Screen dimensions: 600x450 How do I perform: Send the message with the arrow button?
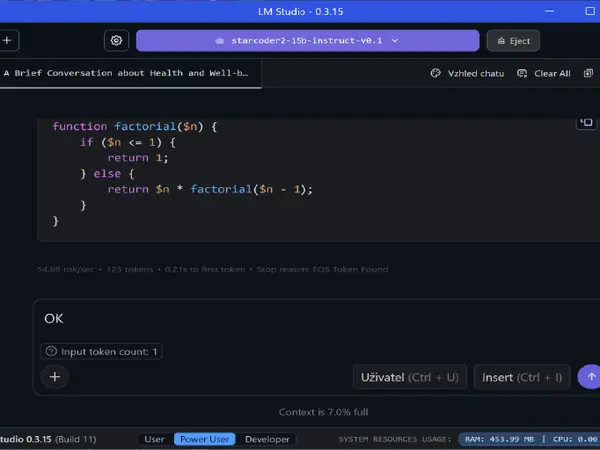(x=589, y=377)
